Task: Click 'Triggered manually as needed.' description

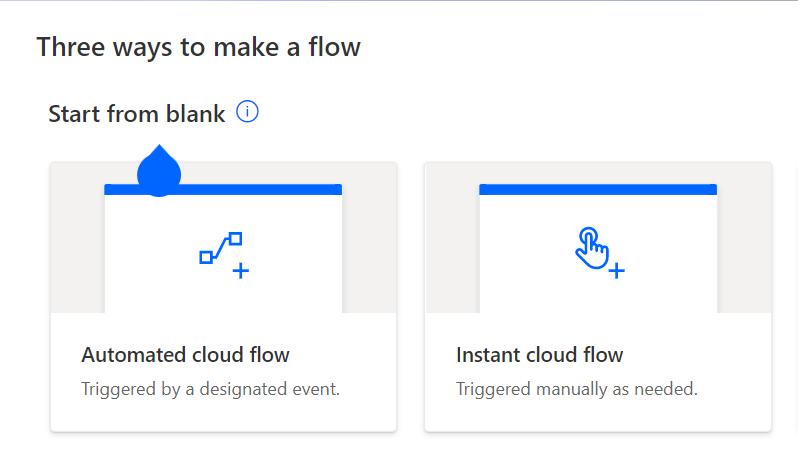Action: coord(576,388)
